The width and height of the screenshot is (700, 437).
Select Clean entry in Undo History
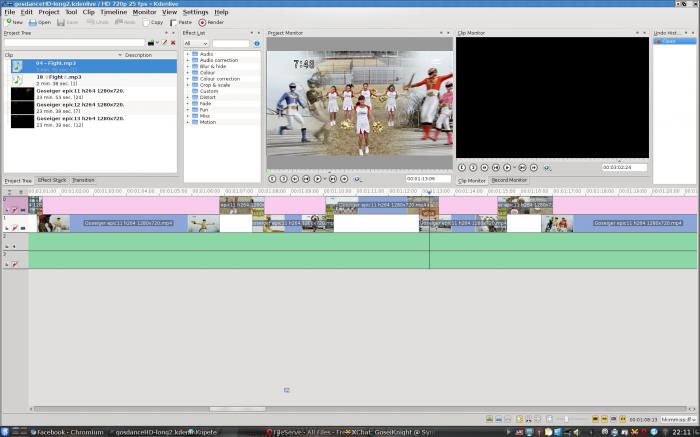click(675, 41)
